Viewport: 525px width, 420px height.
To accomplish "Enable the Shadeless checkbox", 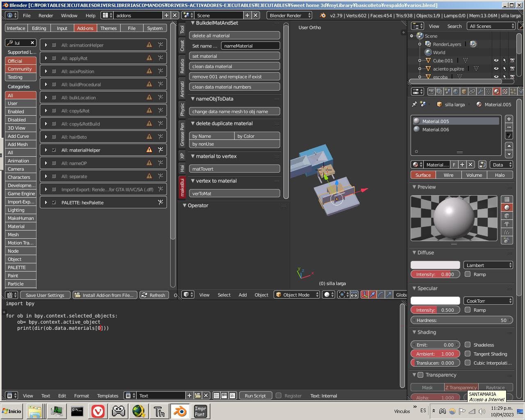I will pos(468,345).
